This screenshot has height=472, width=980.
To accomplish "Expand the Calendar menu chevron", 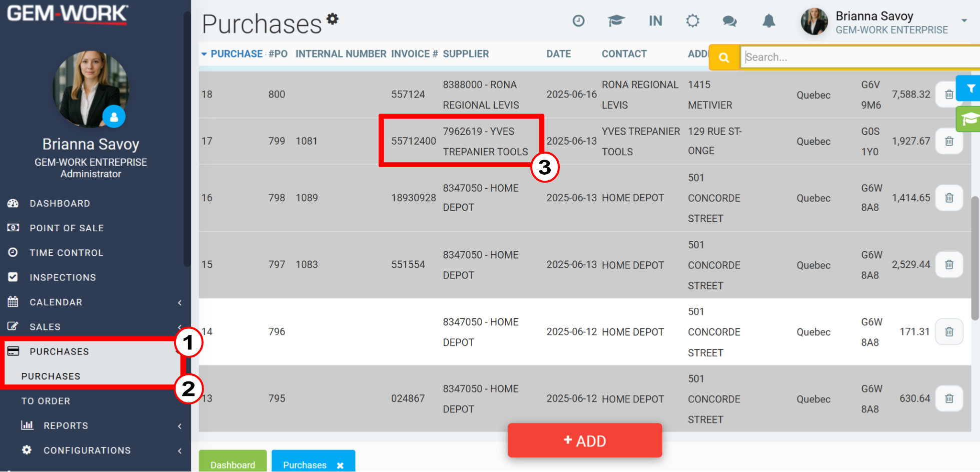I will tap(180, 302).
